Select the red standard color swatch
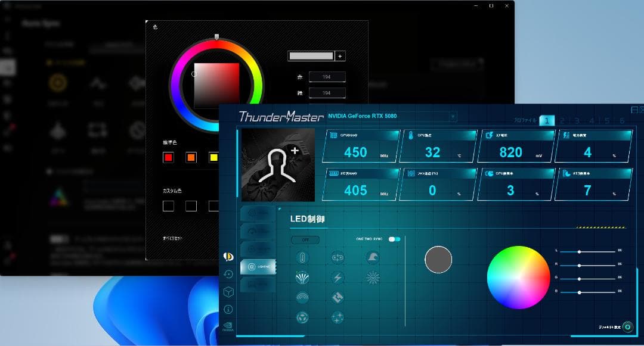The image size is (644, 346). tap(168, 157)
